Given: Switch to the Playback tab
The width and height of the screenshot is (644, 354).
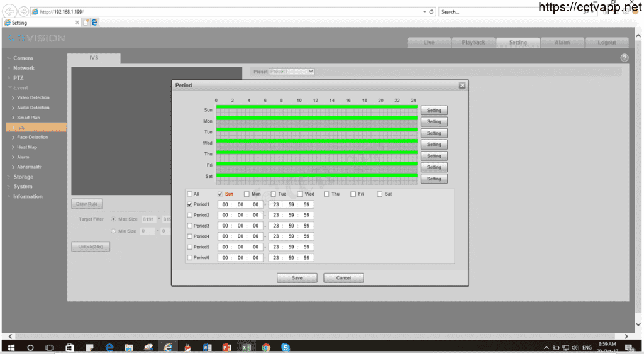Looking at the screenshot, I should coord(474,43).
